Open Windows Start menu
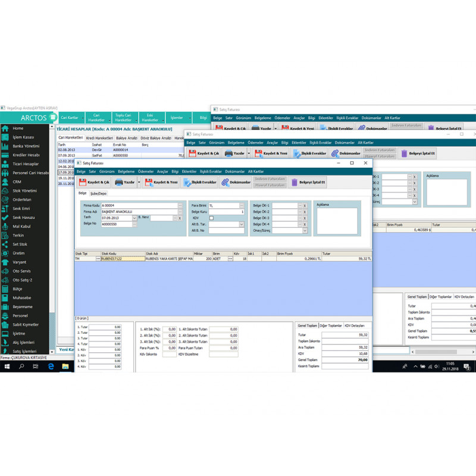This screenshot has width=476, height=476. pyautogui.click(x=7, y=367)
